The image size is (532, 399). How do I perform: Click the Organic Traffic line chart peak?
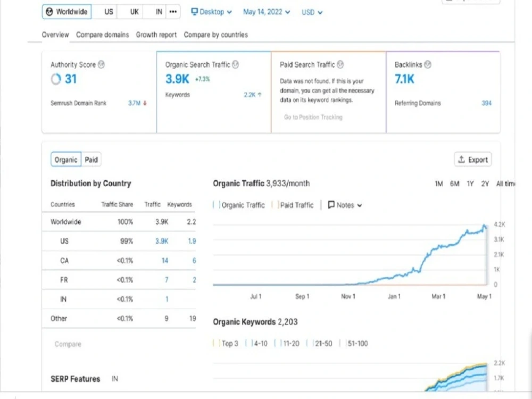pyautogui.click(x=485, y=226)
